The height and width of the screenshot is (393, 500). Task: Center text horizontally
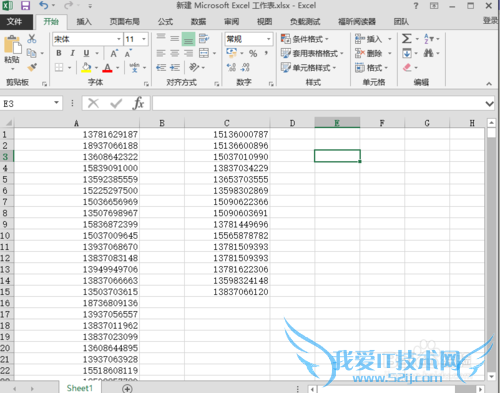175,53
